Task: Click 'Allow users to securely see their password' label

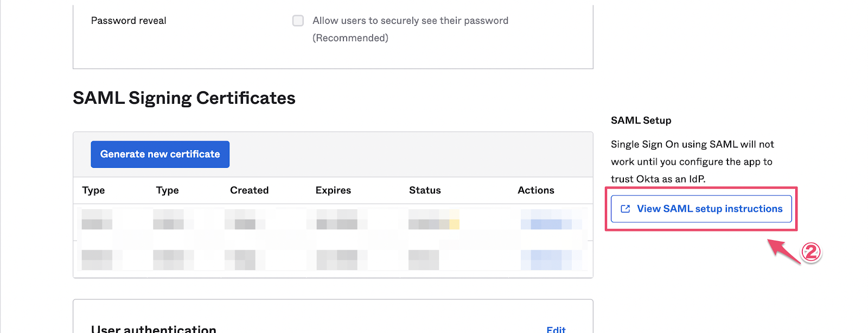Action: pyautogui.click(x=410, y=21)
